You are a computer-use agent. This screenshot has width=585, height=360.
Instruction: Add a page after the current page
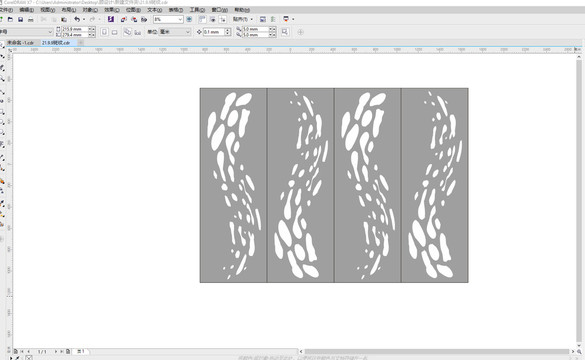point(68,351)
